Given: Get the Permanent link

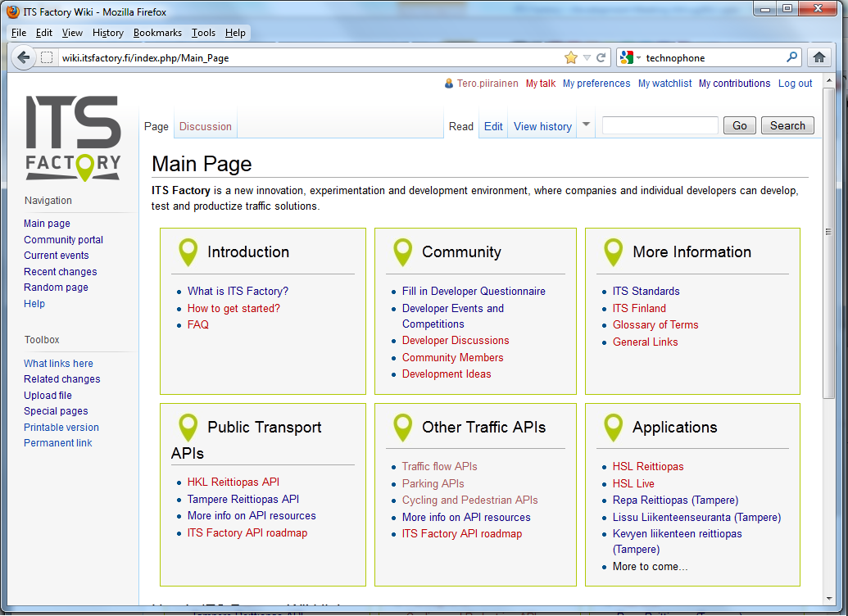Looking at the screenshot, I should [x=58, y=443].
